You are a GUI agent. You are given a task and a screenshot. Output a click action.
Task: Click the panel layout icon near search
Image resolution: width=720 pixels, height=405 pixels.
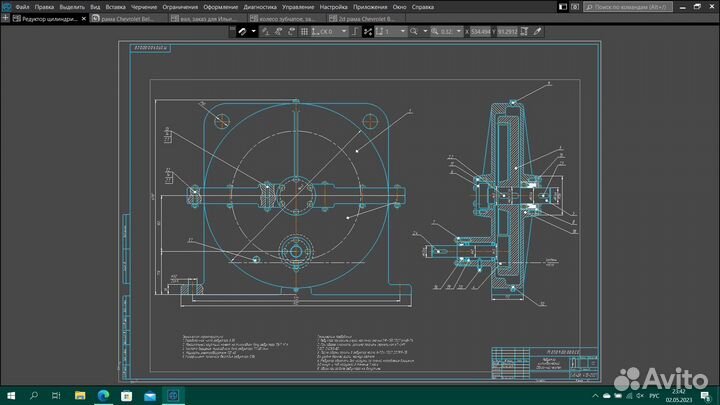562,7
